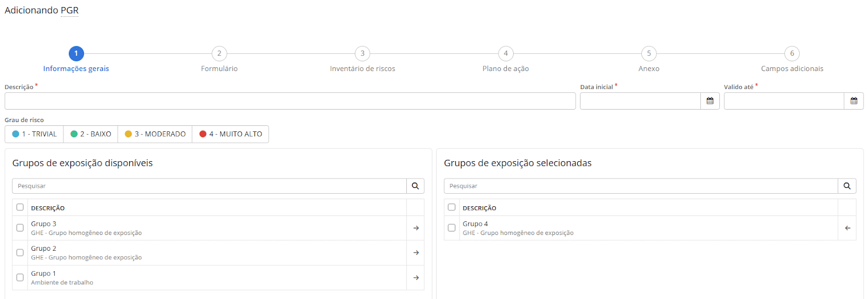Focus the Data inicial date field
868x299 pixels.
tap(640, 101)
